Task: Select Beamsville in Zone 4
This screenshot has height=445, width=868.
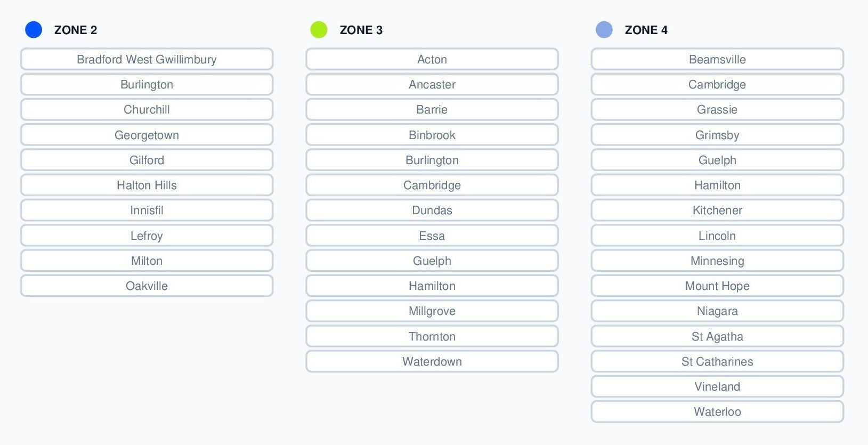Action: 717,59
